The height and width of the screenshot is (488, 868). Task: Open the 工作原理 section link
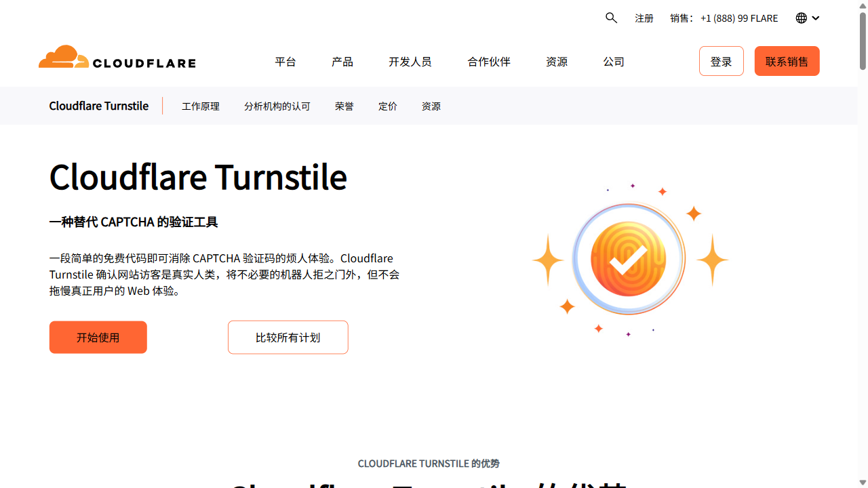[x=201, y=106]
